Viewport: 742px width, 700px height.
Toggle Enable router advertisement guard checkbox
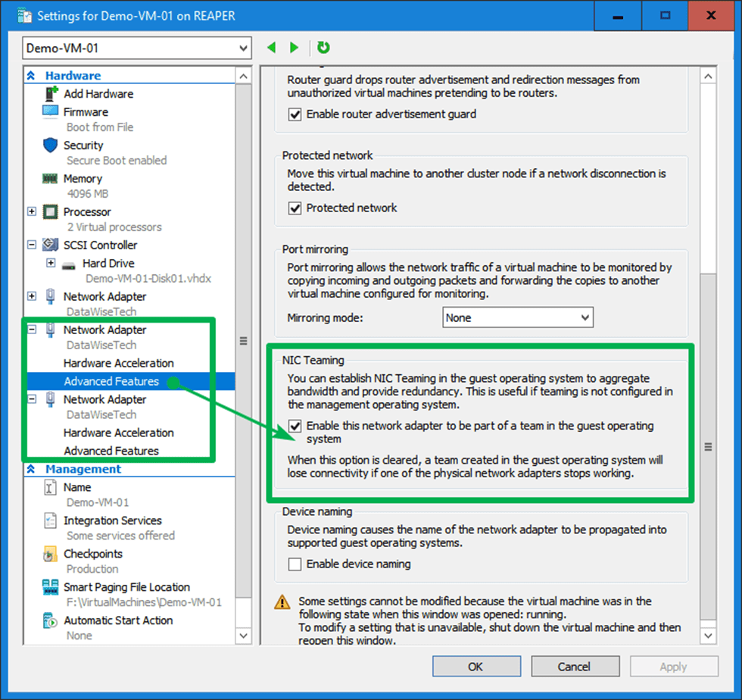point(295,114)
